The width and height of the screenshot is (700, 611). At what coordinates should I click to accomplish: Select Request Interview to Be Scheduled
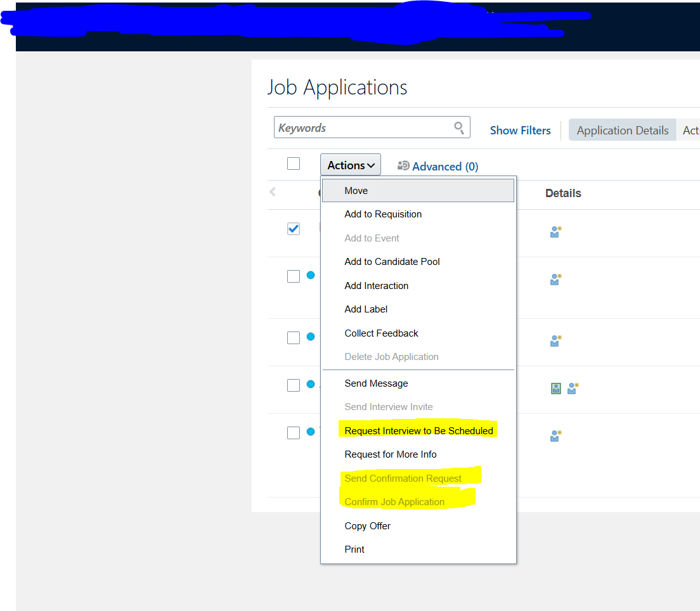(418, 430)
